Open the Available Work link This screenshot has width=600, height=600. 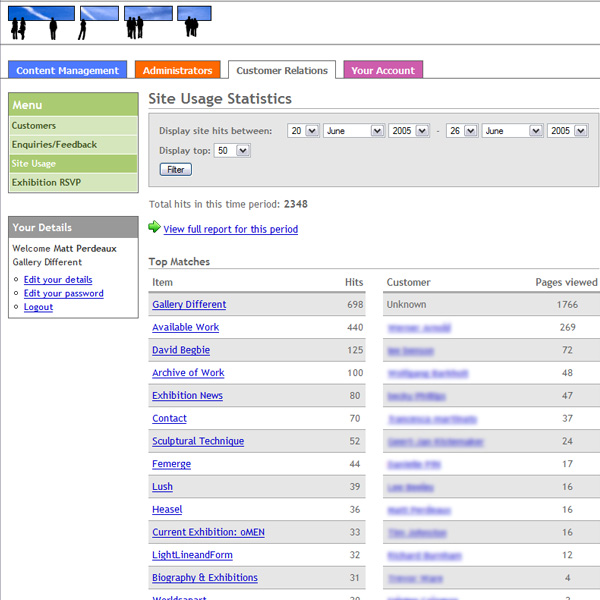click(186, 327)
